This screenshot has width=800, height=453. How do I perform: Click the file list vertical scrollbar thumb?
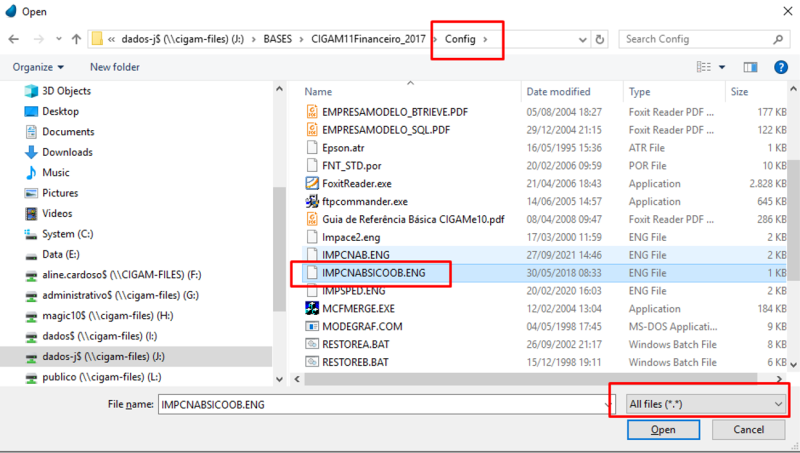coord(793,220)
